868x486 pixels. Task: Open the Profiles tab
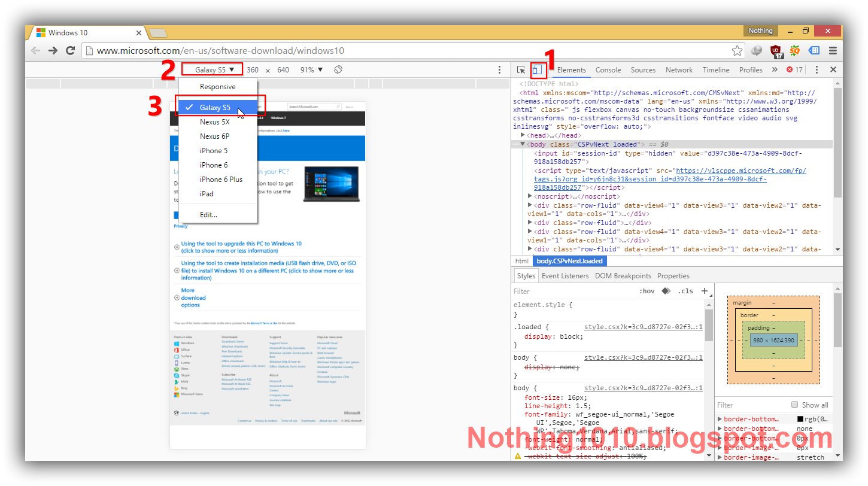coord(751,70)
